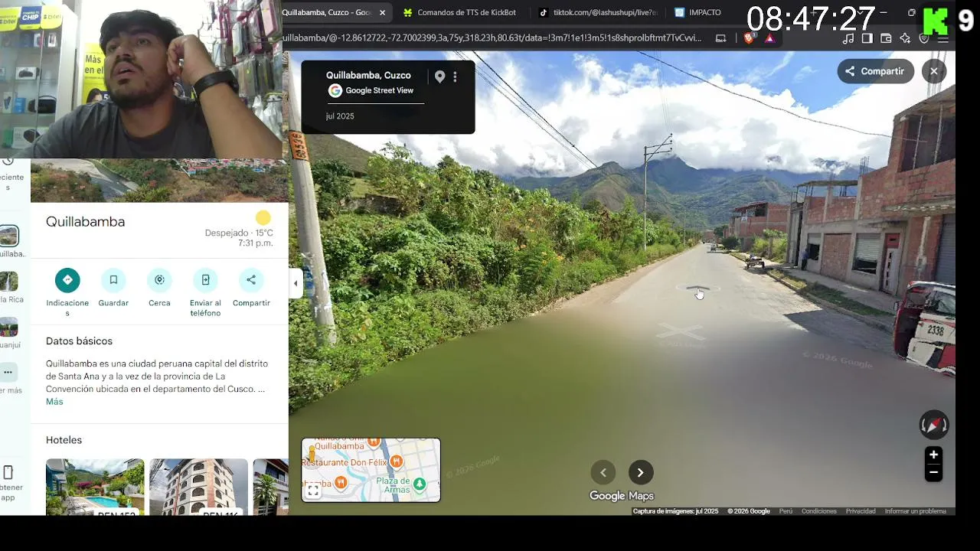Open the Brave Rewards triangle icon
Viewport: 980px width, 551px height.
pos(769,38)
